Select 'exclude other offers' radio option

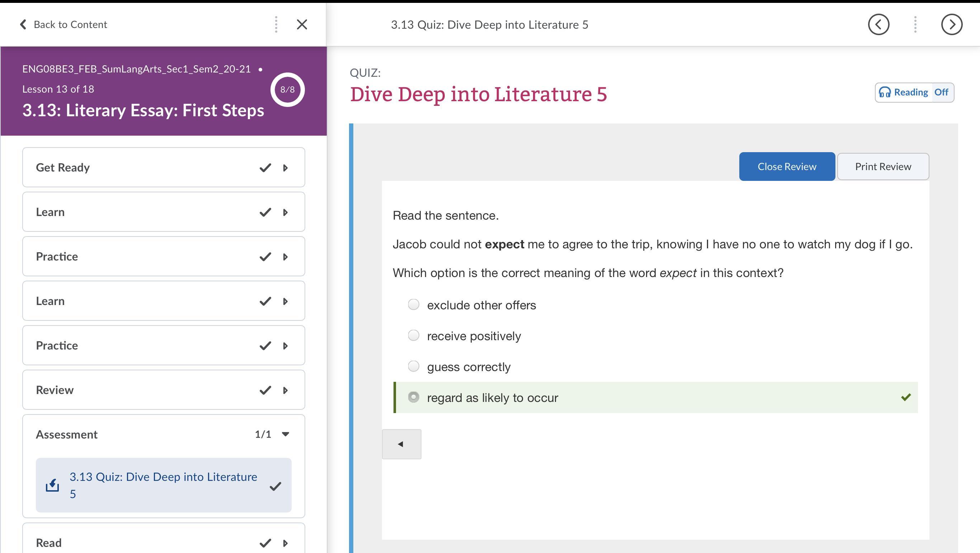point(414,304)
